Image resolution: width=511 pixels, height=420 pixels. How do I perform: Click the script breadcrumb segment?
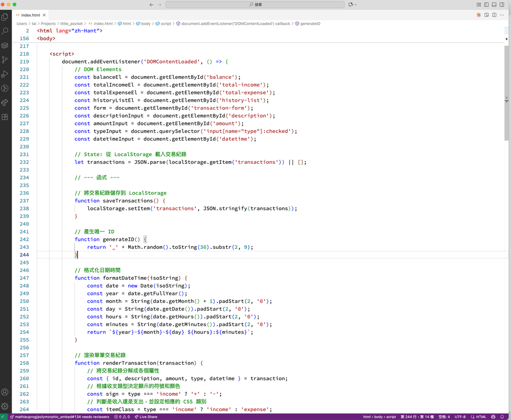[x=165, y=24]
